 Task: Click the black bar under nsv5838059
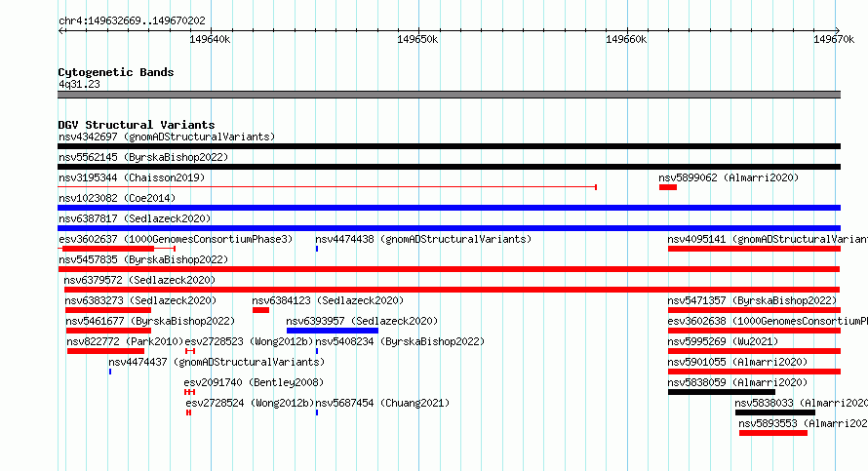click(722, 392)
